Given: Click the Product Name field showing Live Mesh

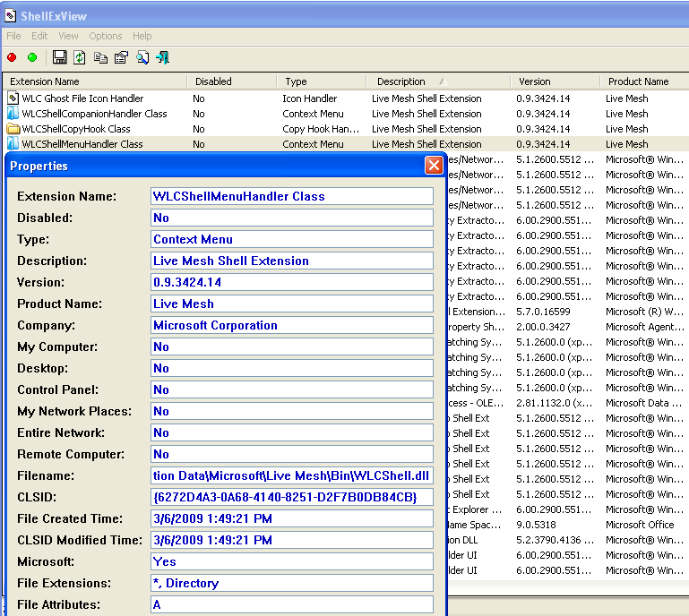Looking at the screenshot, I should (x=292, y=304).
